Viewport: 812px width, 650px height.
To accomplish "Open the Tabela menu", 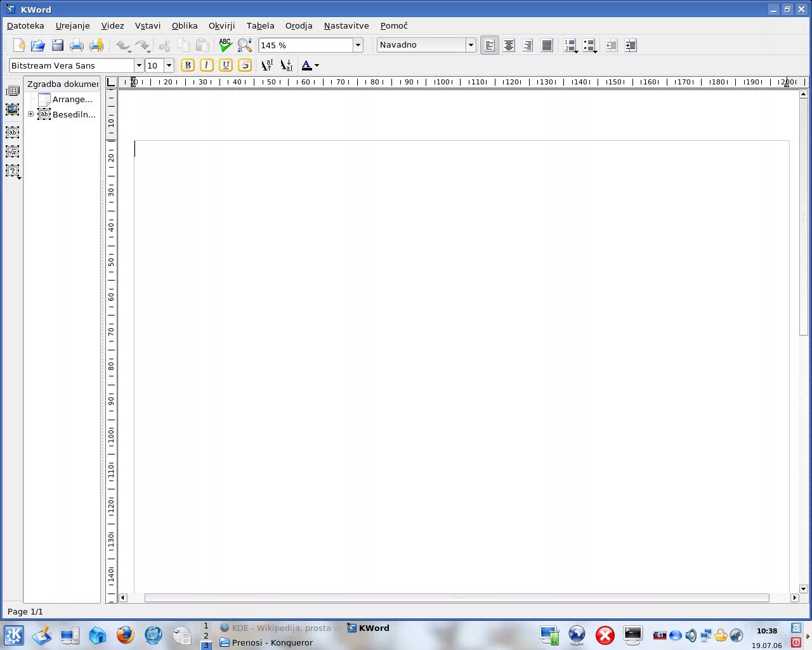I will (260, 26).
